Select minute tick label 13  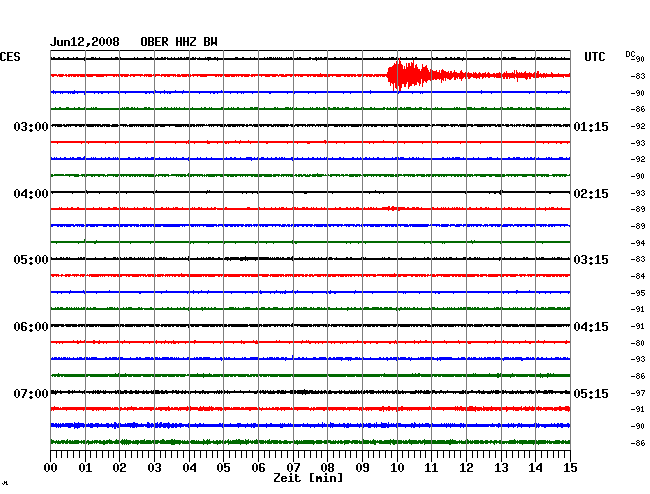[x=501, y=468]
